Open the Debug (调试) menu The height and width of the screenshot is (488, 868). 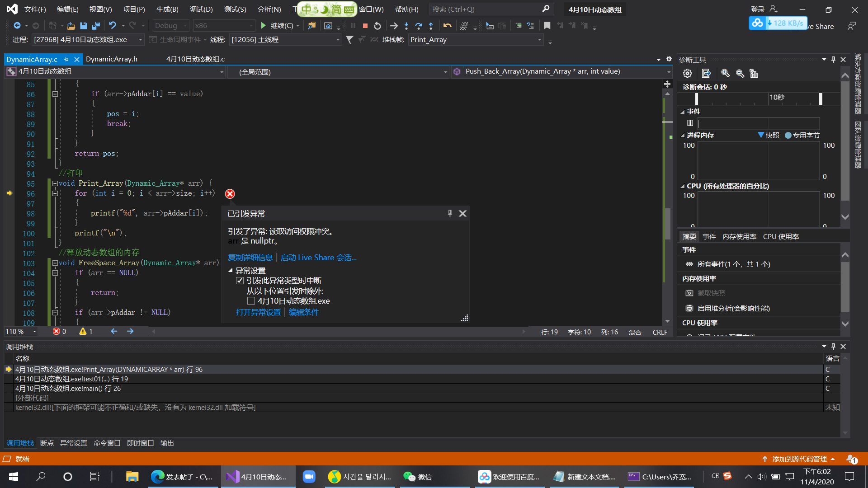(201, 9)
